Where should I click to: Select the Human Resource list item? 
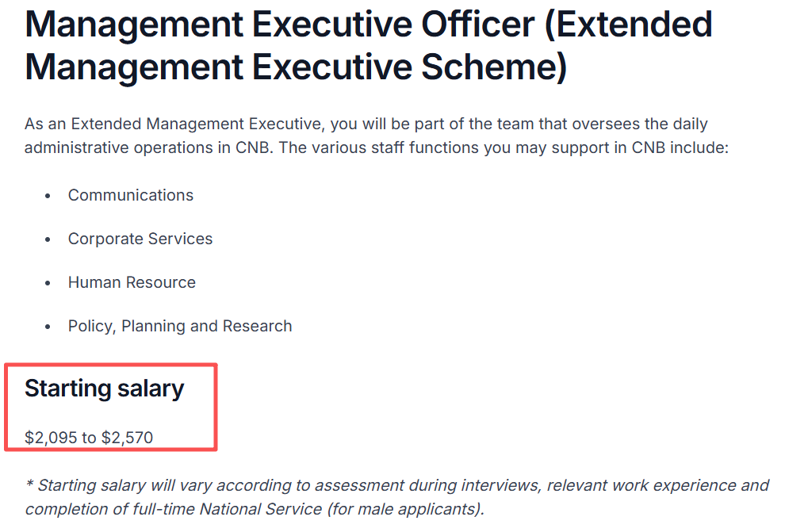pos(132,282)
